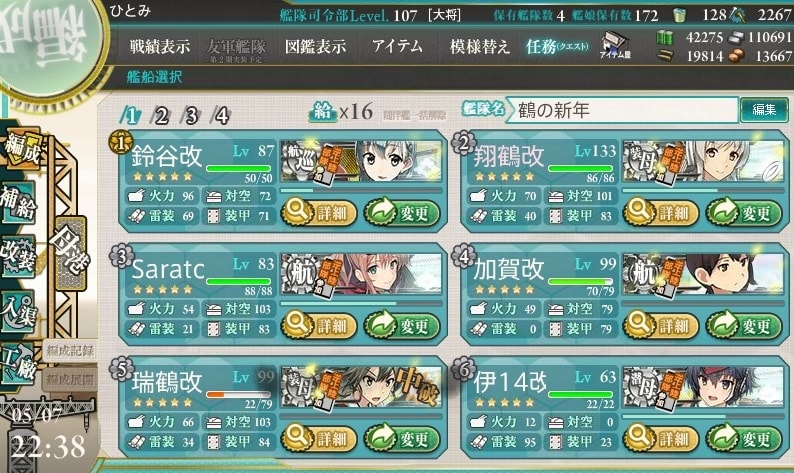Open the 補給 resupply sidebar icon

[18, 203]
